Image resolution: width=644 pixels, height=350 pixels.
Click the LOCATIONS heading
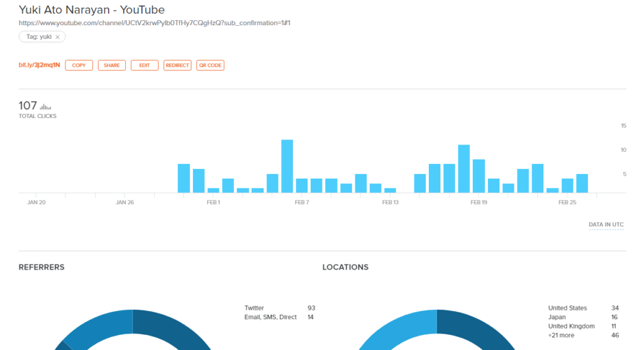tap(345, 267)
